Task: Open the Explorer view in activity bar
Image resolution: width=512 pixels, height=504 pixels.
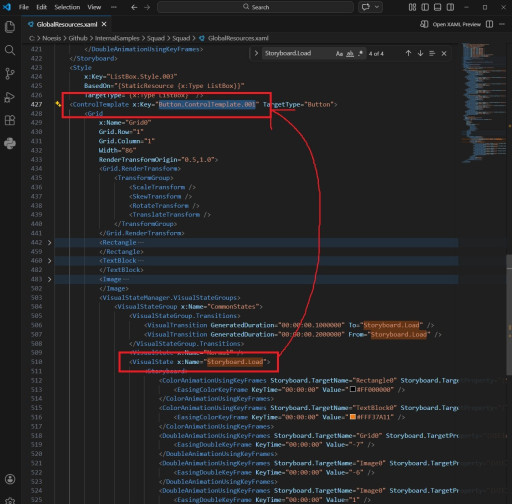Action: (10, 27)
